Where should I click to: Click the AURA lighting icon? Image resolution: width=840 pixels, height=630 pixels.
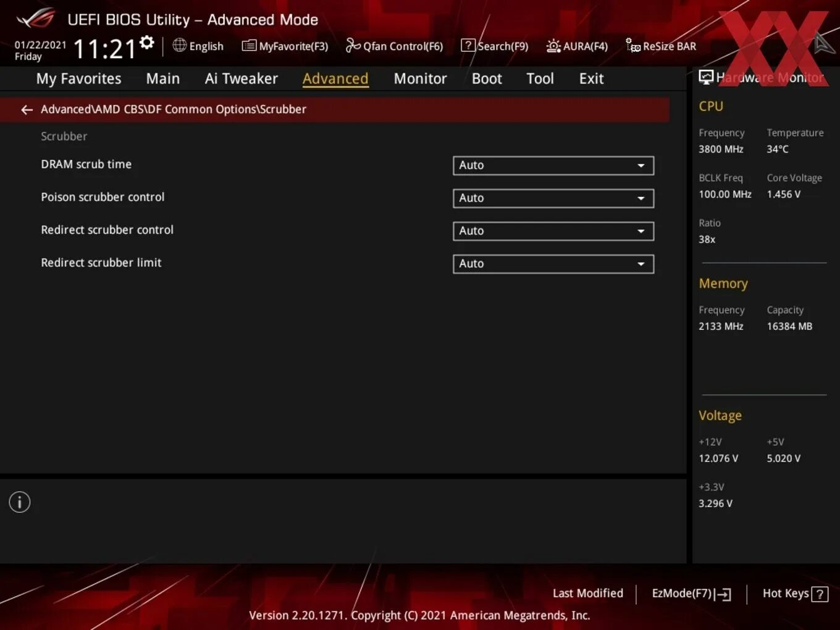(553, 46)
